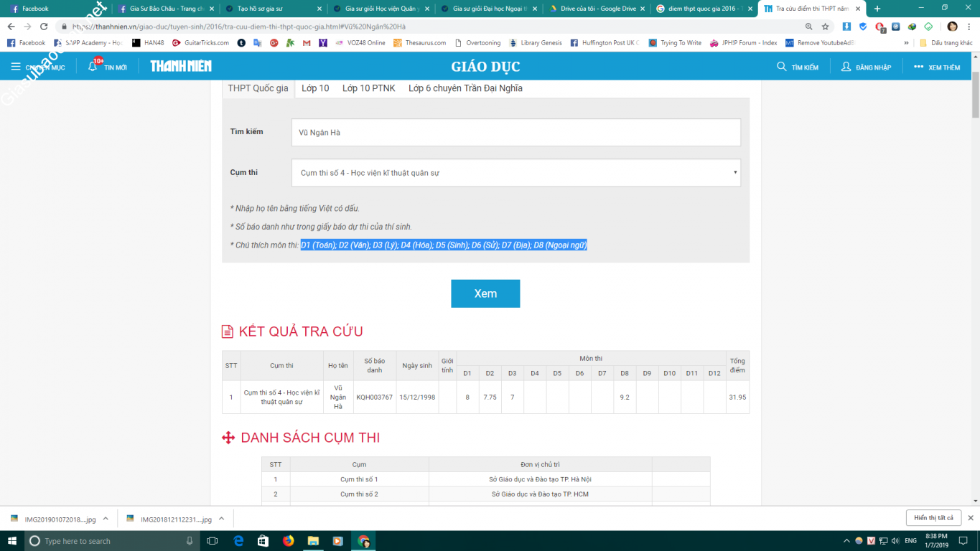
Task: Bookmark this page with the star icon
Action: (826, 27)
